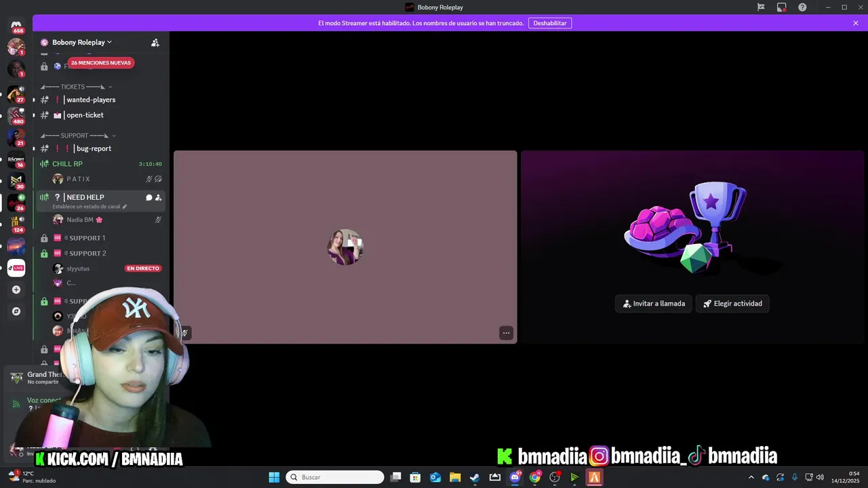
Task: Click microphone icon in system tray
Action: 795,477
